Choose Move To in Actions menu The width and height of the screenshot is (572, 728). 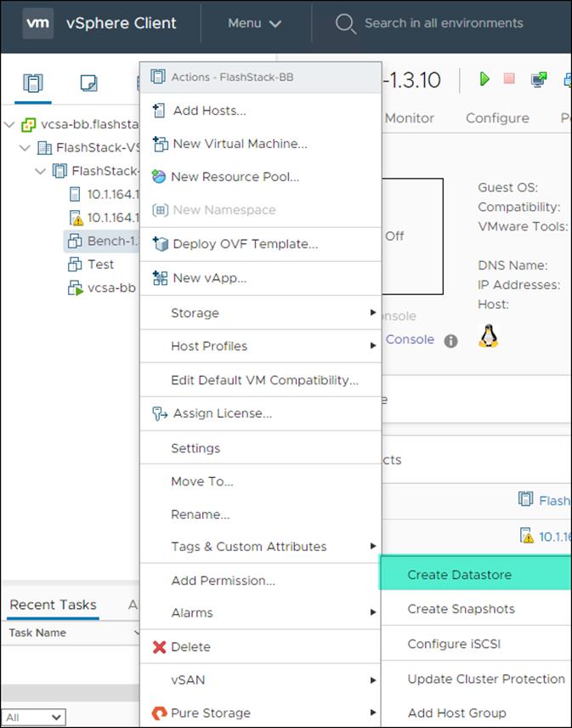(261, 481)
